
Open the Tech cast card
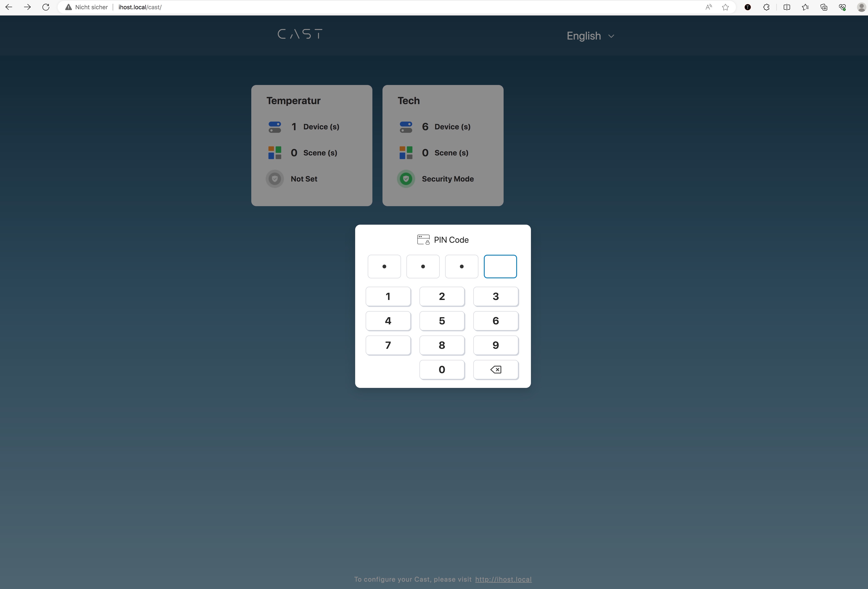point(443,145)
